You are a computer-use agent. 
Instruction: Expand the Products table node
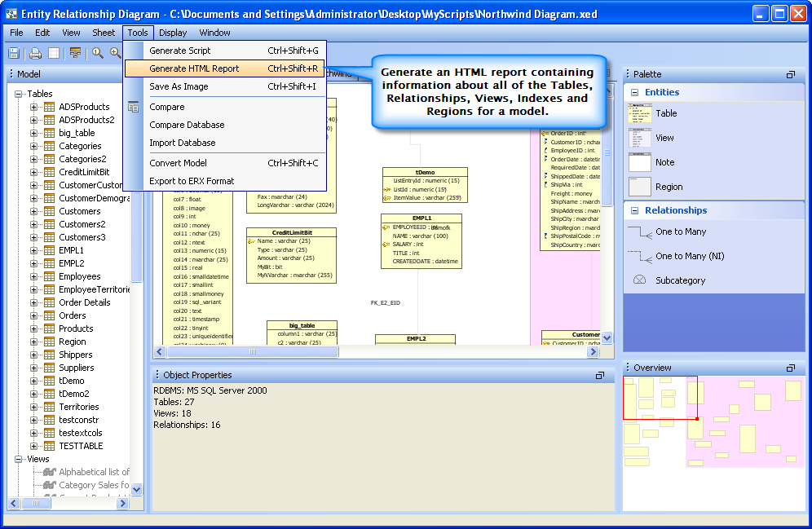(33, 328)
